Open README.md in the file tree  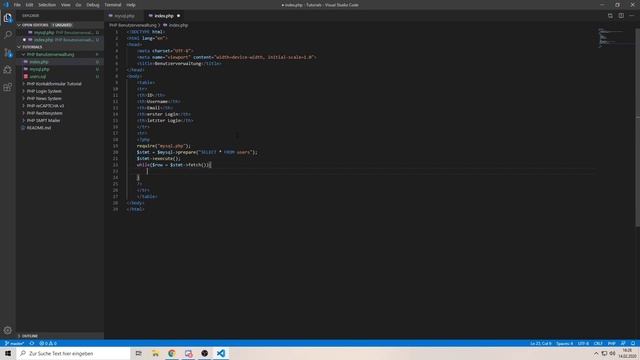click(x=60, y=128)
